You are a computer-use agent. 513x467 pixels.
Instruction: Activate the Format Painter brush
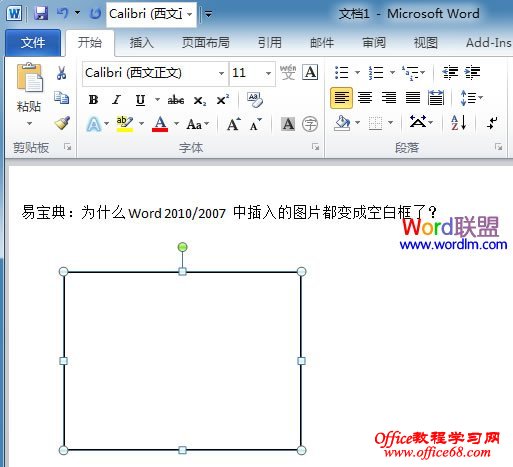(62, 123)
